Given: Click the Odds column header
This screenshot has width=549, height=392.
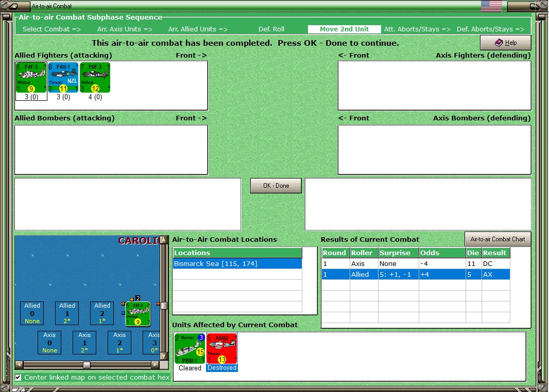Looking at the screenshot, I should pos(442,253).
